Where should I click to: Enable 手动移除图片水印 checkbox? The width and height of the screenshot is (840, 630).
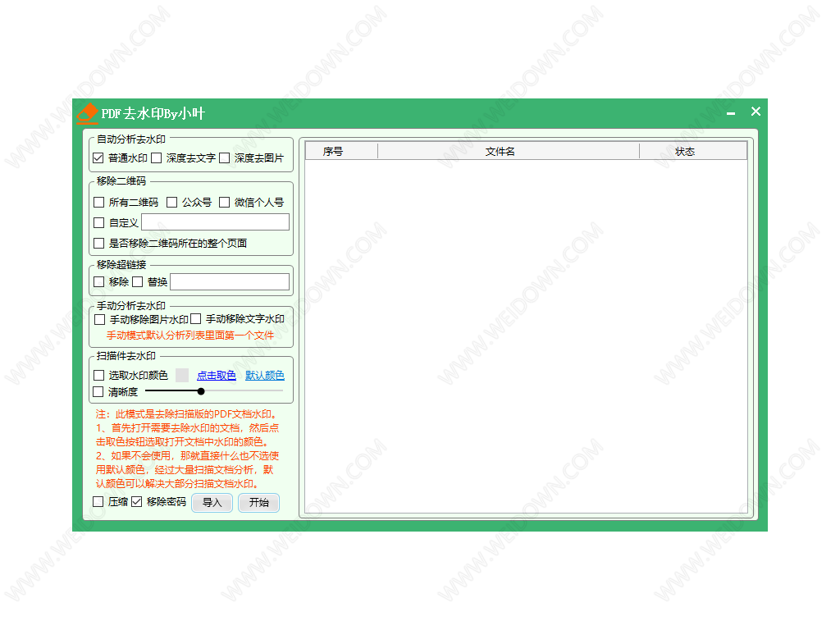pyautogui.click(x=99, y=320)
